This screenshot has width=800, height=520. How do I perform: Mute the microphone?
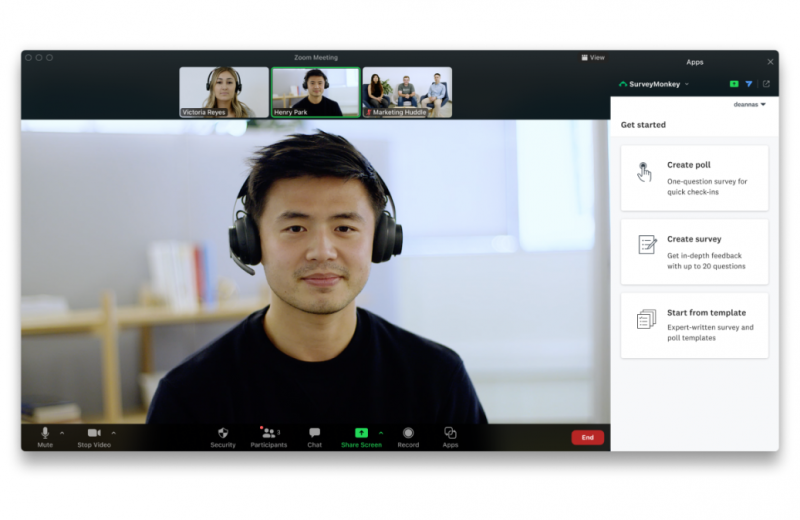(x=45, y=433)
